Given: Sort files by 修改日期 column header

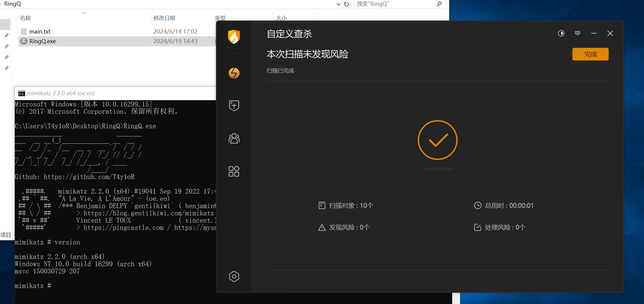Looking at the screenshot, I should tap(164, 18).
